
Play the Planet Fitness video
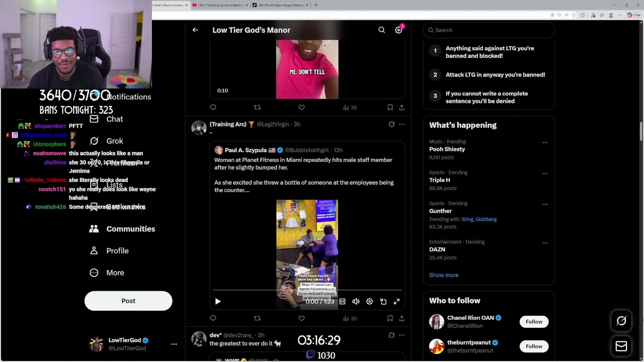click(218, 302)
